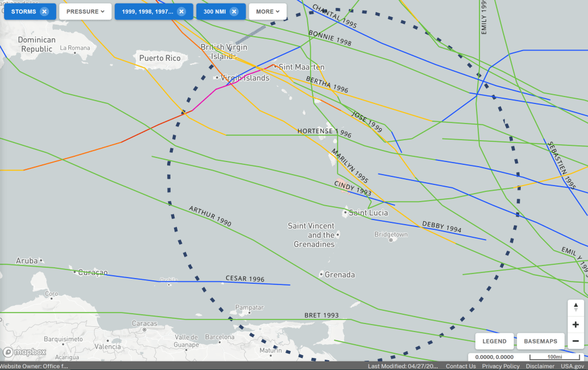
Task: Show the map LEGEND panel
Action: (494, 341)
